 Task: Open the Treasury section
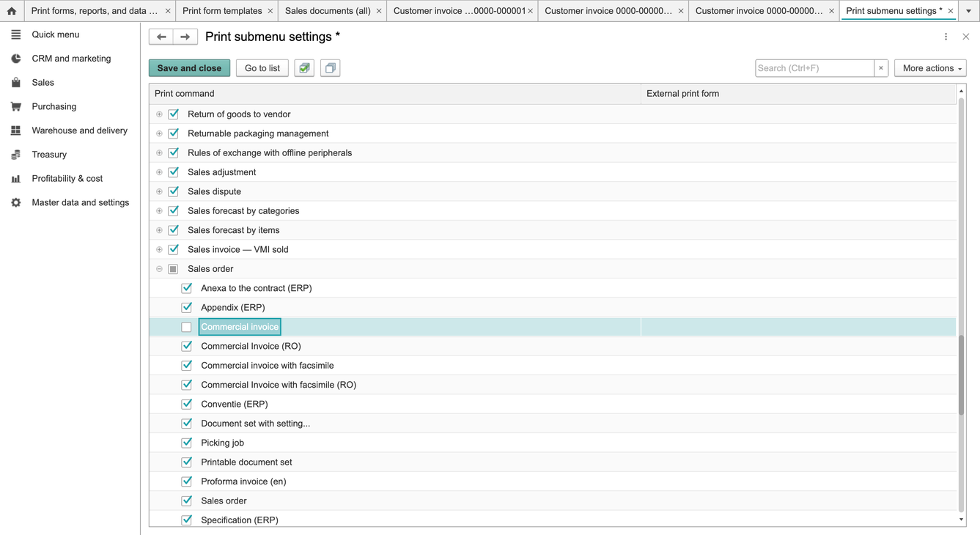(x=49, y=155)
